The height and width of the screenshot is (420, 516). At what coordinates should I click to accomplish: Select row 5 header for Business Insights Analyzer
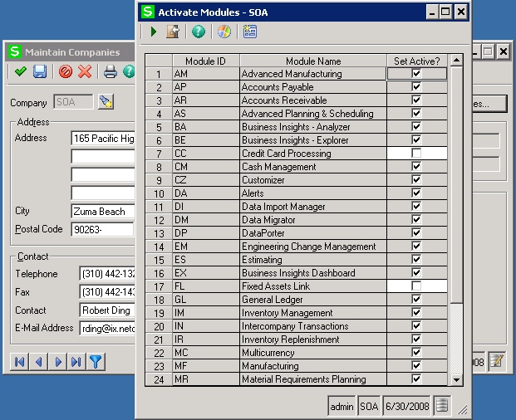(x=159, y=127)
